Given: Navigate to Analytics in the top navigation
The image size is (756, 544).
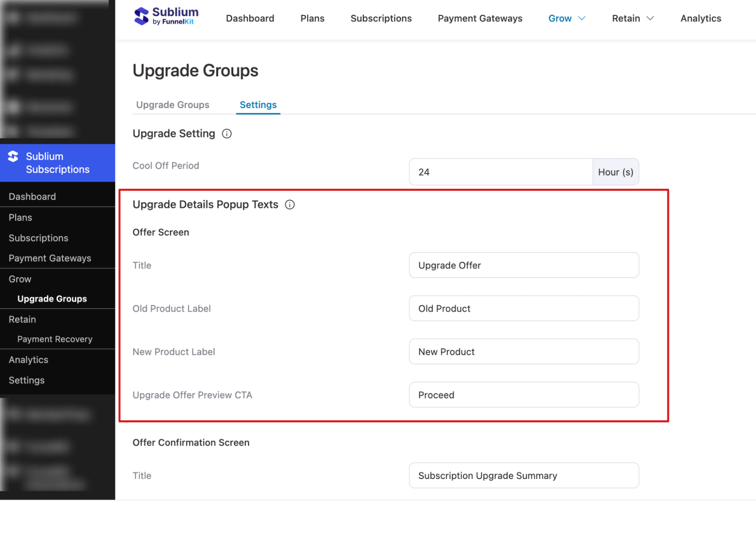Looking at the screenshot, I should [700, 18].
